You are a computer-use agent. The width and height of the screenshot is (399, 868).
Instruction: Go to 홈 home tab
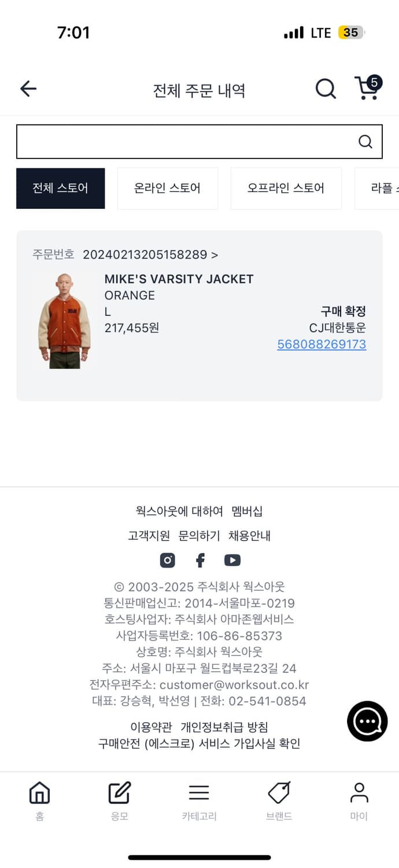coord(39,800)
